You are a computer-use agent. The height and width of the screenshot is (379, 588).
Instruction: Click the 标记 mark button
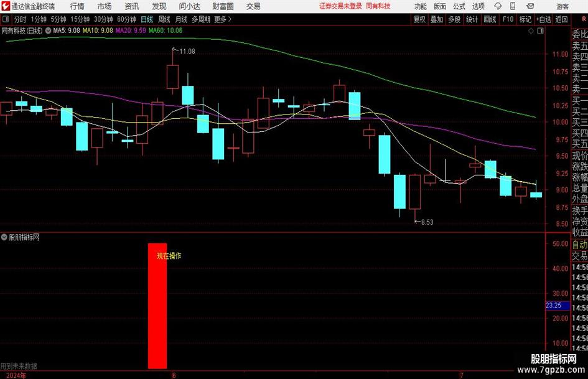click(525, 19)
